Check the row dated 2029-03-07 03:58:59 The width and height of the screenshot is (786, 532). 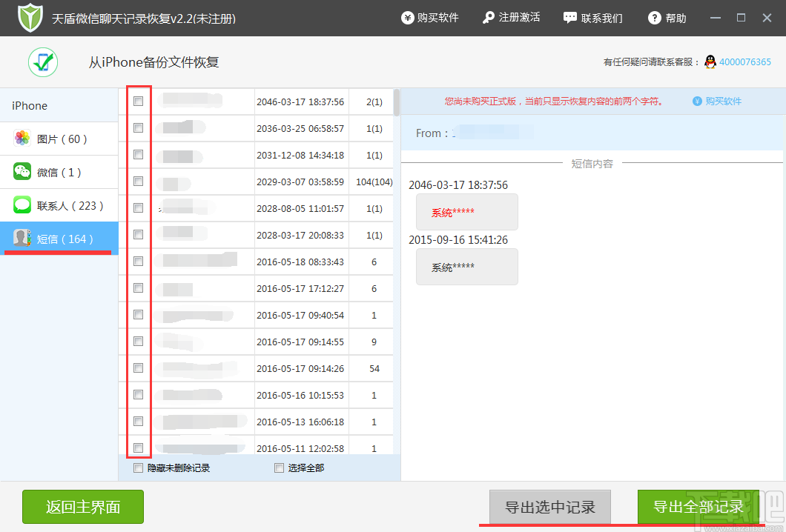[x=139, y=181]
